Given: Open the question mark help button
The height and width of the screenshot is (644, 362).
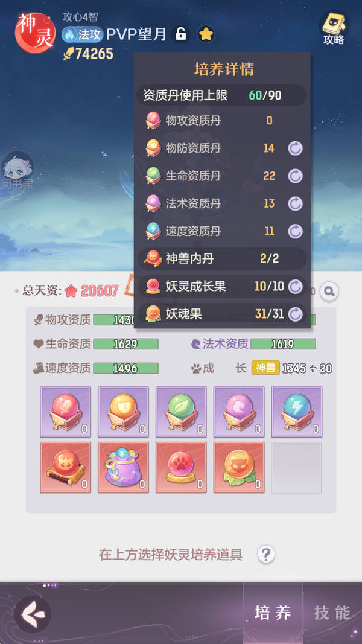Looking at the screenshot, I should (x=266, y=555).
